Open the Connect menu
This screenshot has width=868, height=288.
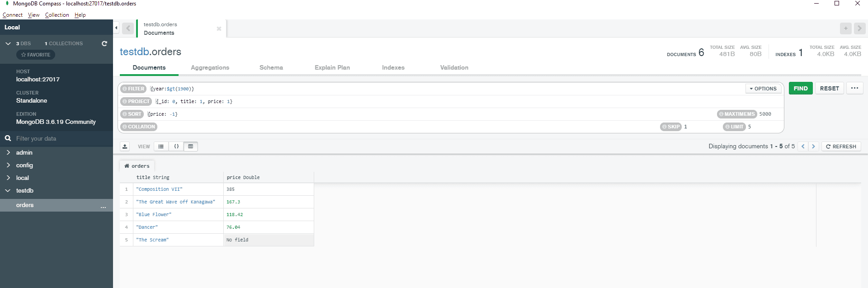click(13, 15)
